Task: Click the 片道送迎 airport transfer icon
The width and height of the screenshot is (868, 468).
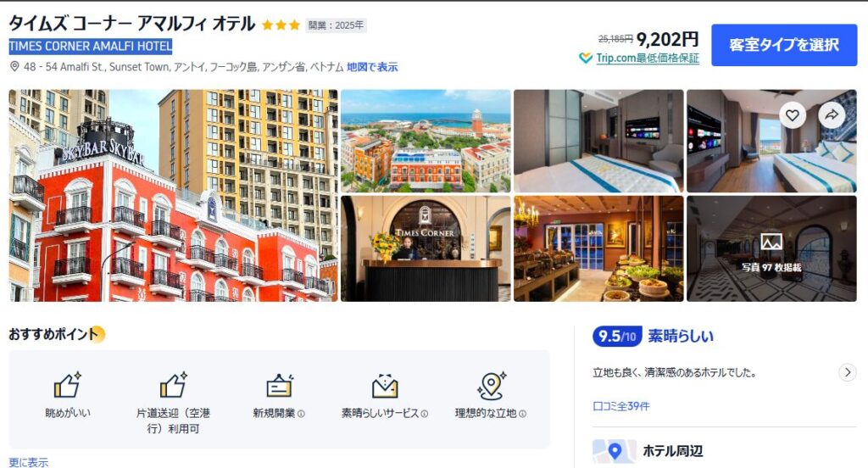Action: click(173, 384)
